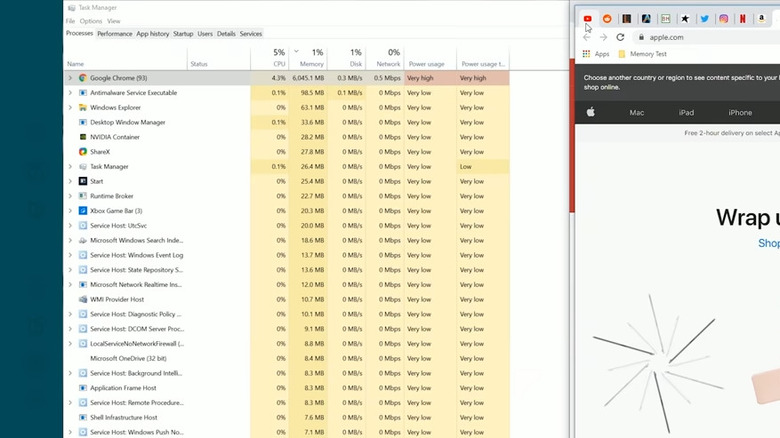Expand the Xbox Game Bar (3) process
The height and width of the screenshot is (438, 780).
pyautogui.click(x=70, y=211)
